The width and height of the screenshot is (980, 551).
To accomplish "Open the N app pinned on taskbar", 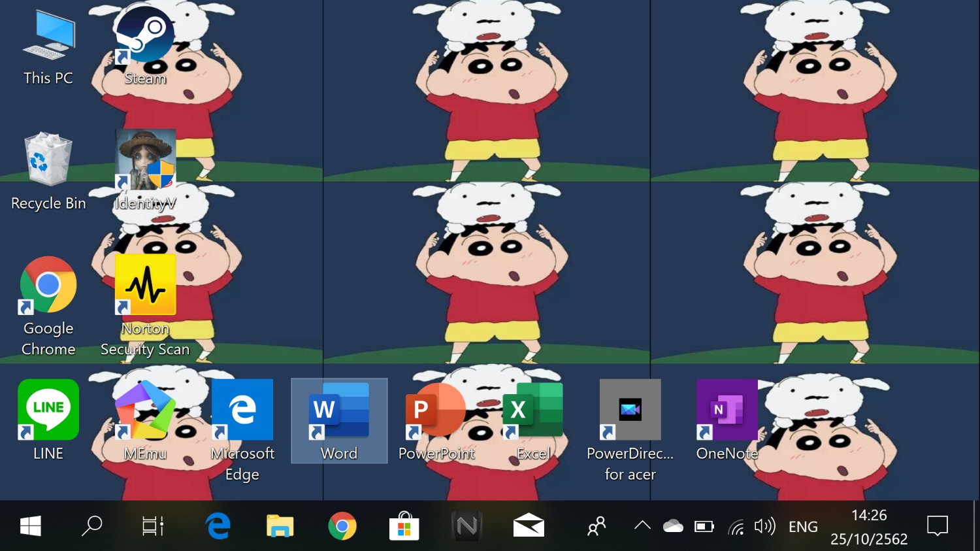I will pyautogui.click(x=466, y=526).
